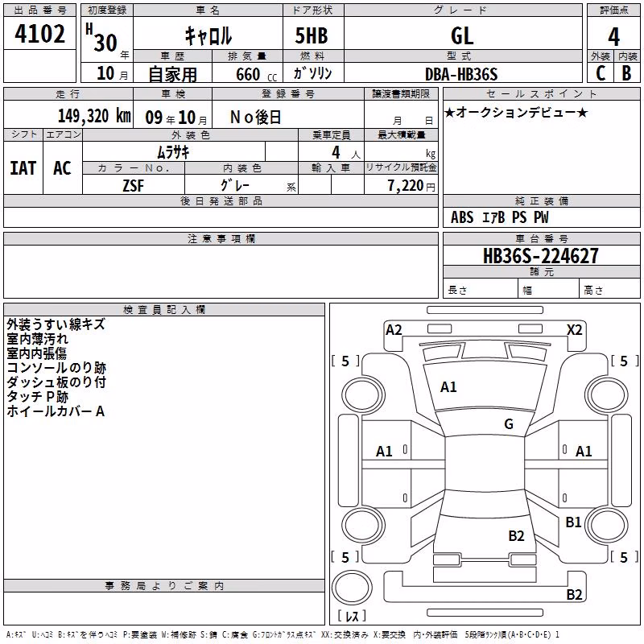
Task: Click exterior rating C
Action: point(601,73)
